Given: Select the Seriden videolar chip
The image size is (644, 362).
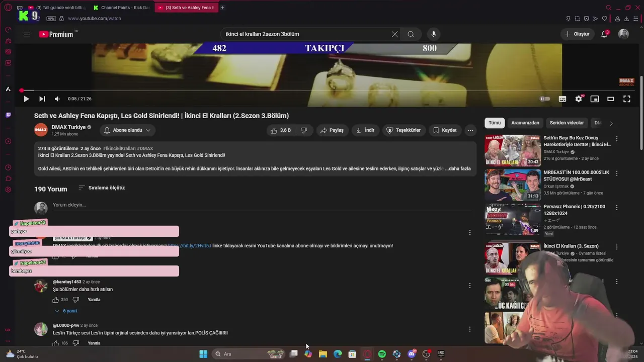Looking at the screenshot, I should pos(567,123).
